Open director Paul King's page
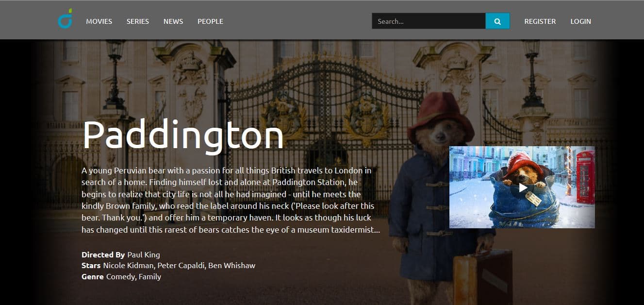The height and width of the screenshot is (305, 644). point(144,254)
